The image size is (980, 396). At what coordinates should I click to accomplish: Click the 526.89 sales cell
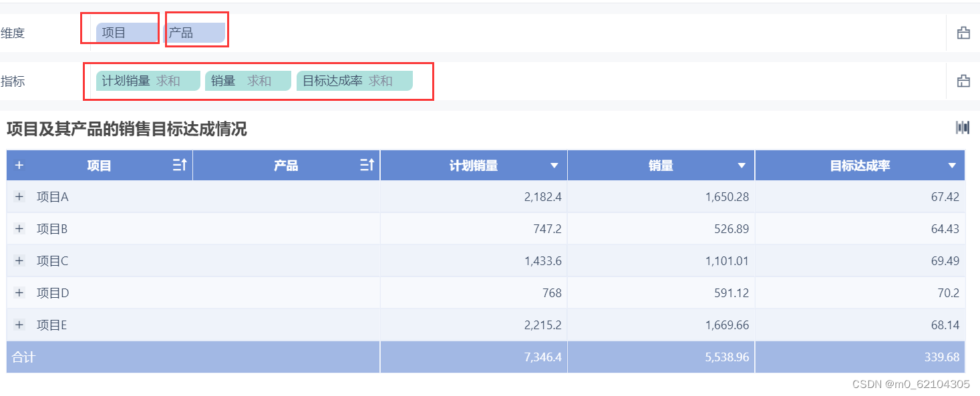(661, 229)
